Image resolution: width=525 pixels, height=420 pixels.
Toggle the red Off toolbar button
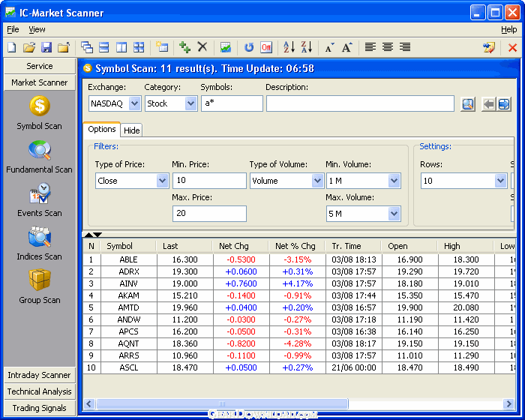click(x=266, y=47)
